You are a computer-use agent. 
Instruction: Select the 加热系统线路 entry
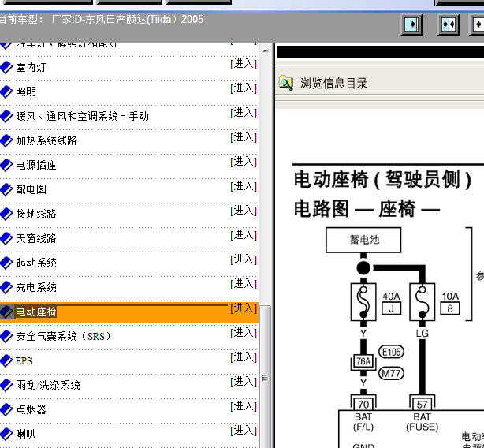pyautogui.click(x=47, y=140)
